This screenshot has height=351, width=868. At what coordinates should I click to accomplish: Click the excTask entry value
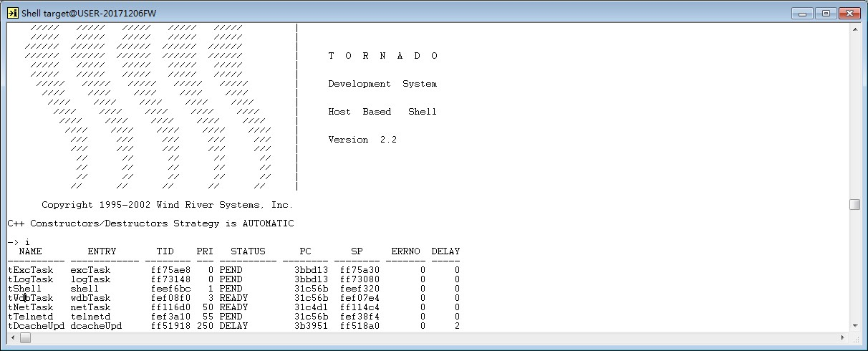(90, 270)
